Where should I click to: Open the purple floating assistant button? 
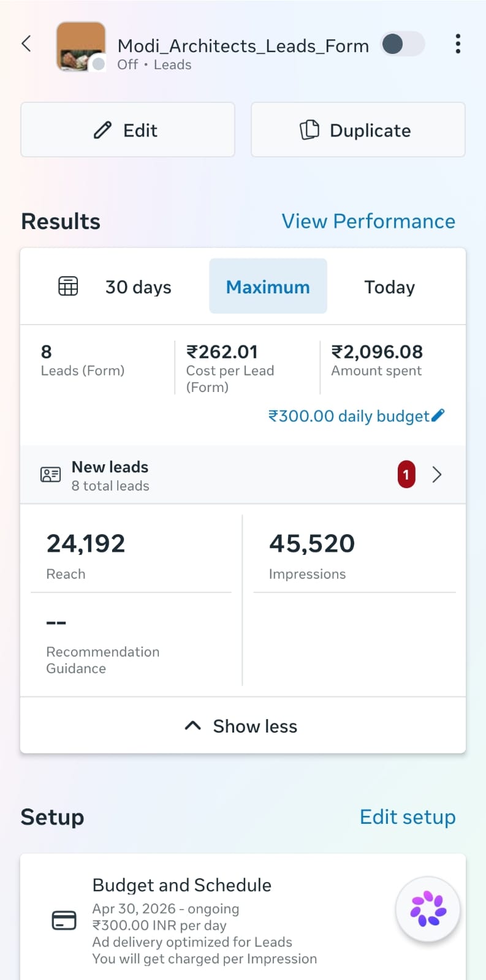point(428,909)
